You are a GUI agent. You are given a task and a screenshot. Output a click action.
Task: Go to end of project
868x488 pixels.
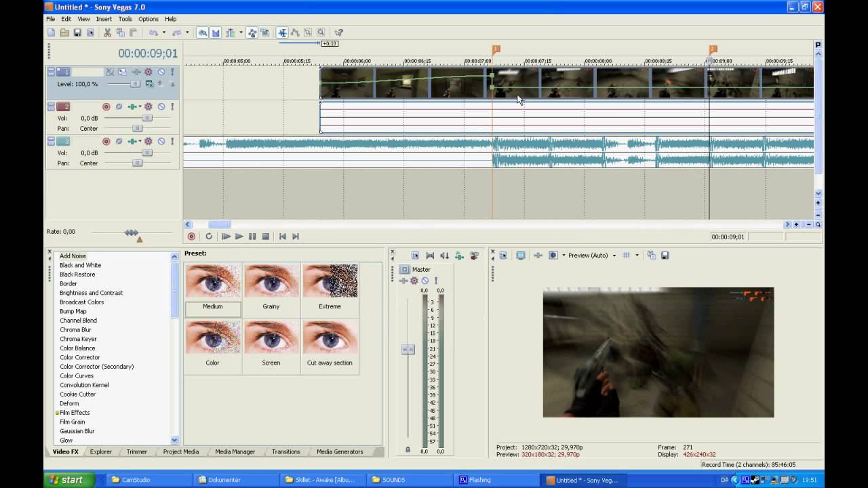[296, 237]
